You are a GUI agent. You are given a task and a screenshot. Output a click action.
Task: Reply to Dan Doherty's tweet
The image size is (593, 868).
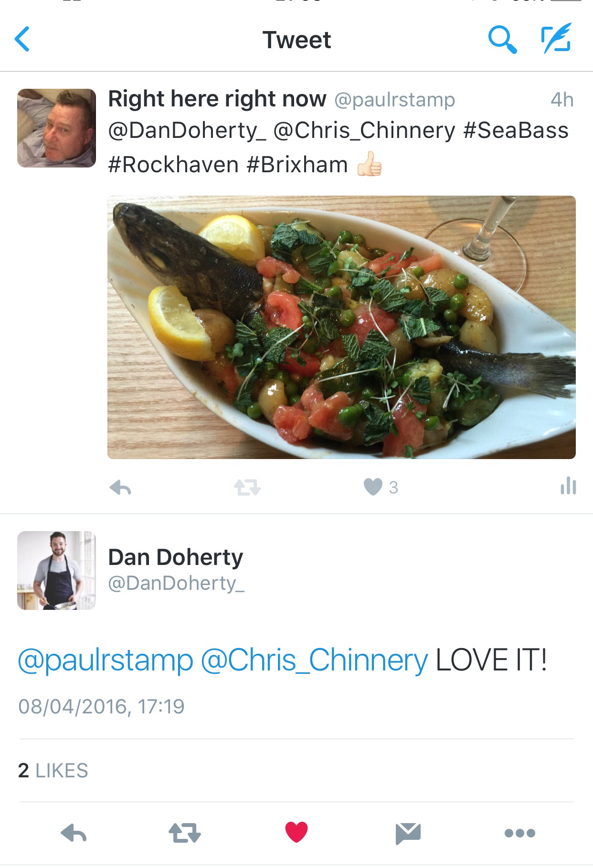pos(74,834)
